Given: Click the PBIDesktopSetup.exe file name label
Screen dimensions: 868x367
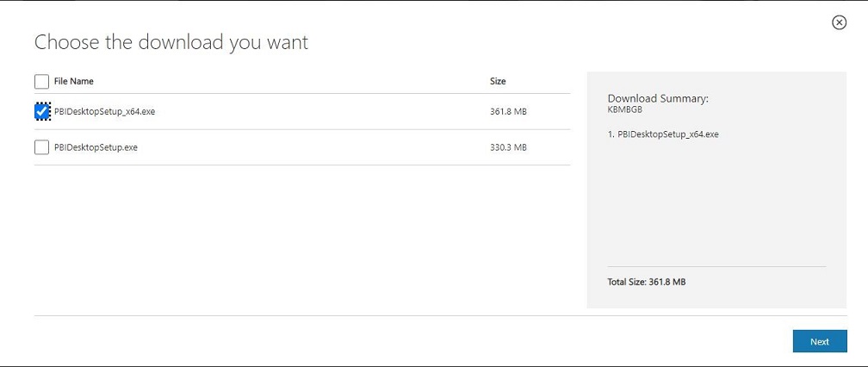Looking at the screenshot, I should (96, 147).
